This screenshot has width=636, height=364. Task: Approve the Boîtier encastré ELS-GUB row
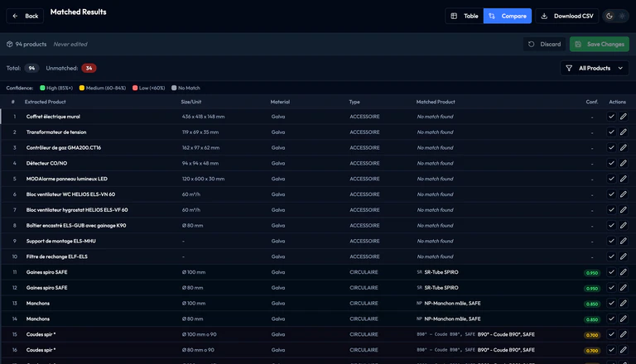coord(611,225)
